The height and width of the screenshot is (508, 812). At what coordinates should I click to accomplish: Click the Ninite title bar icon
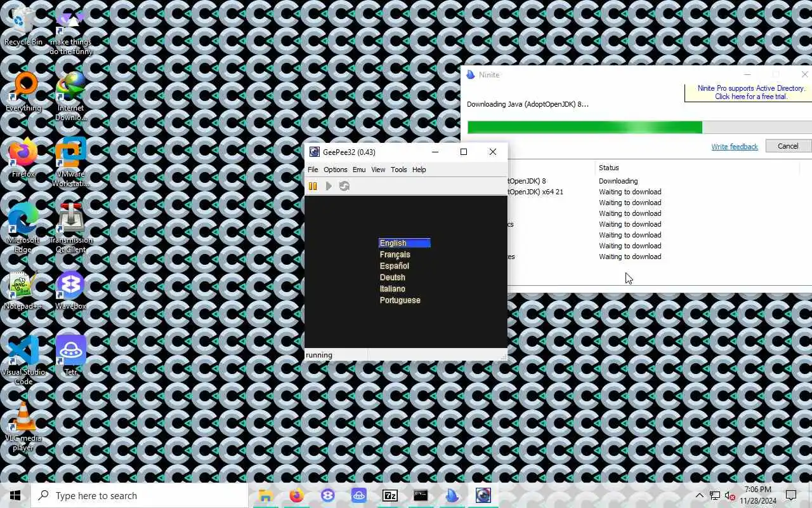pyautogui.click(x=471, y=75)
